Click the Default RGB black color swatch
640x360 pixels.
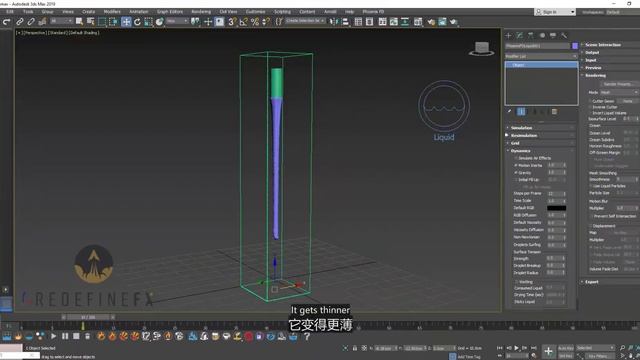click(x=556, y=208)
